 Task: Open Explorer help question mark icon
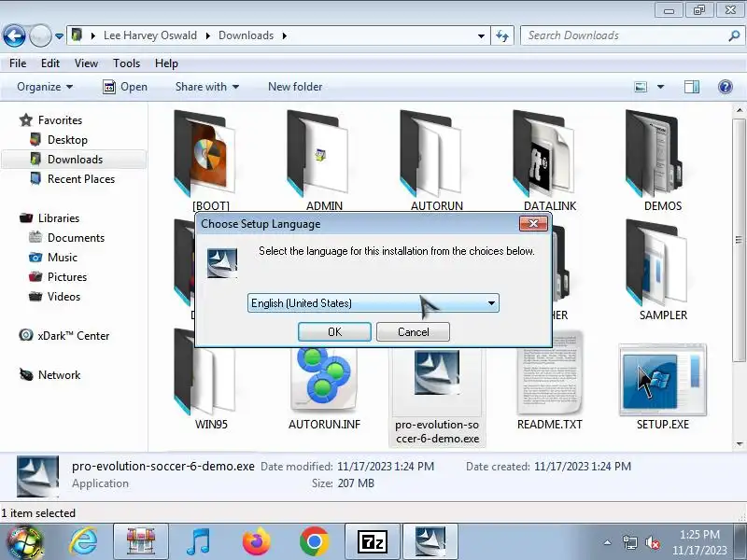tap(726, 87)
